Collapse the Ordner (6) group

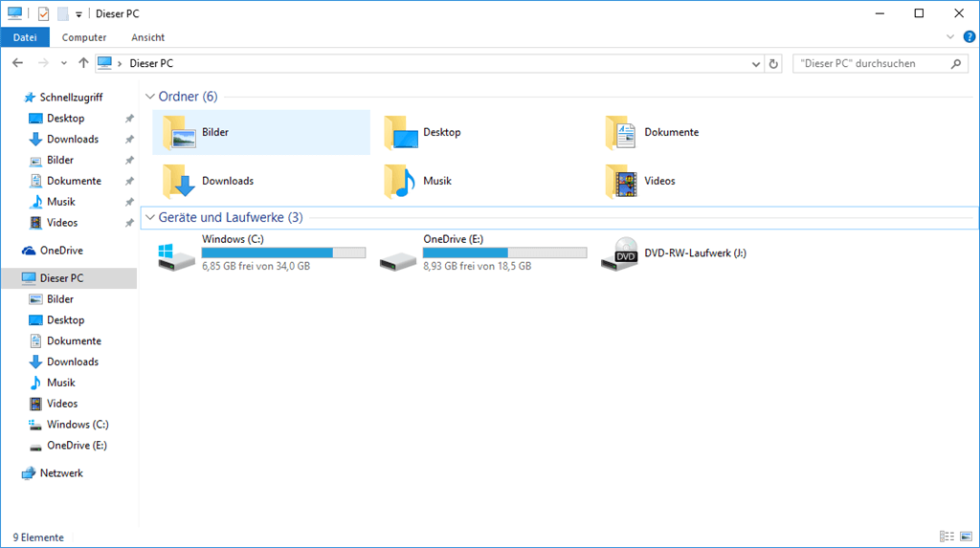(x=150, y=97)
